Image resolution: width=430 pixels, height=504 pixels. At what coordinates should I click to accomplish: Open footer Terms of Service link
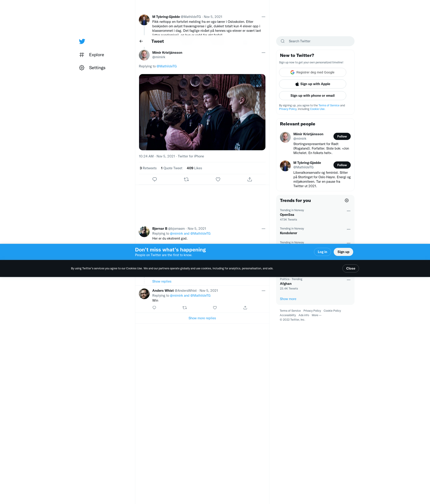290,311
